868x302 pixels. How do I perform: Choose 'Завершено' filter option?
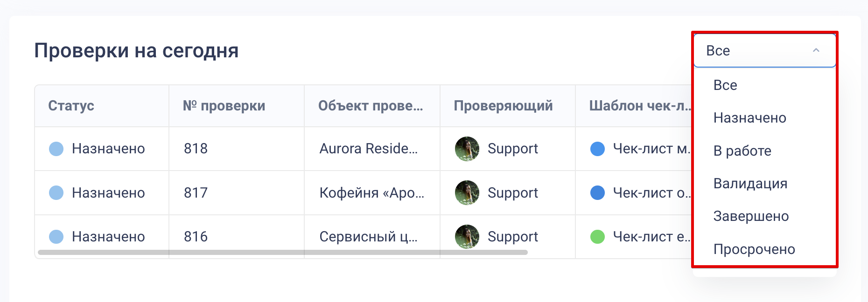tap(751, 216)
